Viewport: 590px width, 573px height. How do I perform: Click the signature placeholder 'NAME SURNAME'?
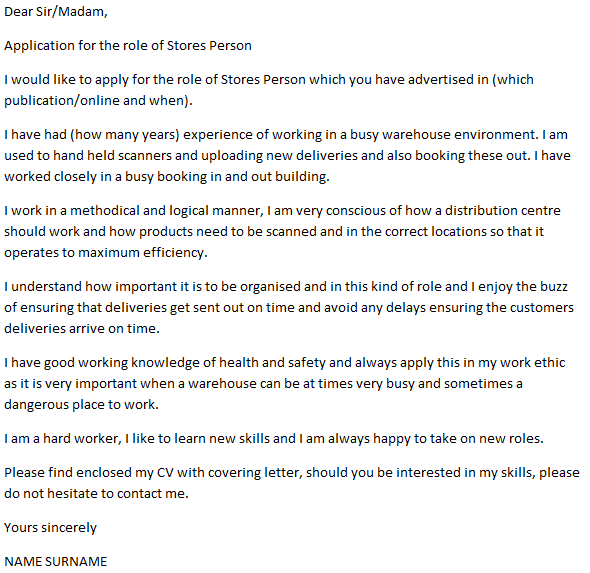pyautogui.click(x=56, y=562)
